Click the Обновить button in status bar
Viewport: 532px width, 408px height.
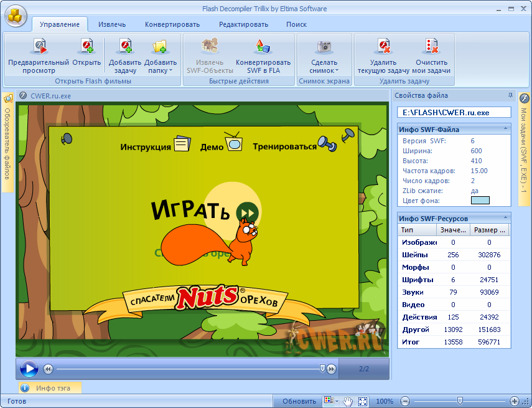click(299, 401)
